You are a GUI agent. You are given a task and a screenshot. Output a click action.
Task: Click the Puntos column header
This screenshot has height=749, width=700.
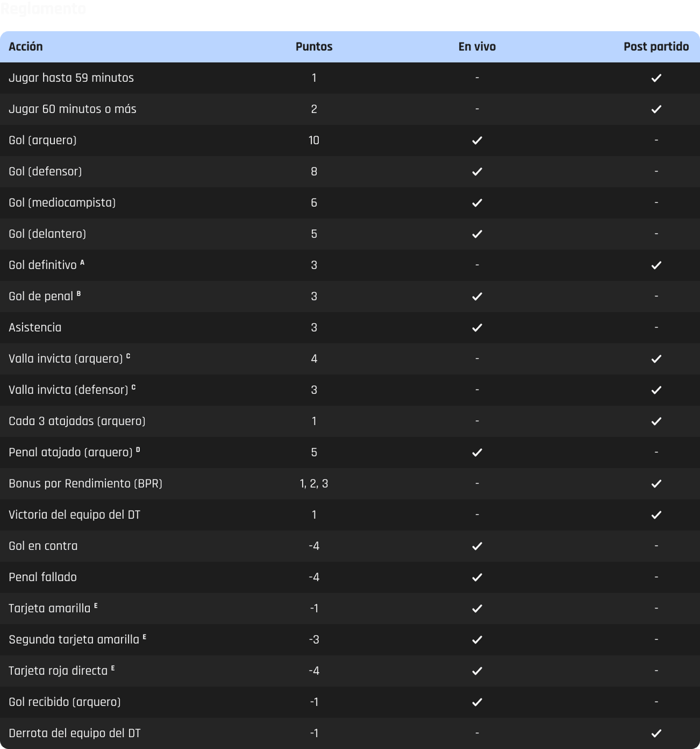click(314, 47)
